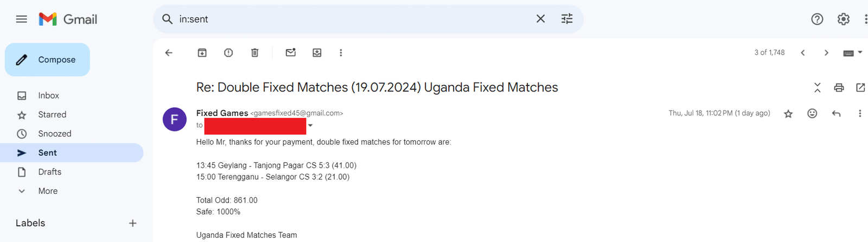The height and width of the screenshot is (242, 868).
Task: Archive this email conversation
Action: click(202, 53)
